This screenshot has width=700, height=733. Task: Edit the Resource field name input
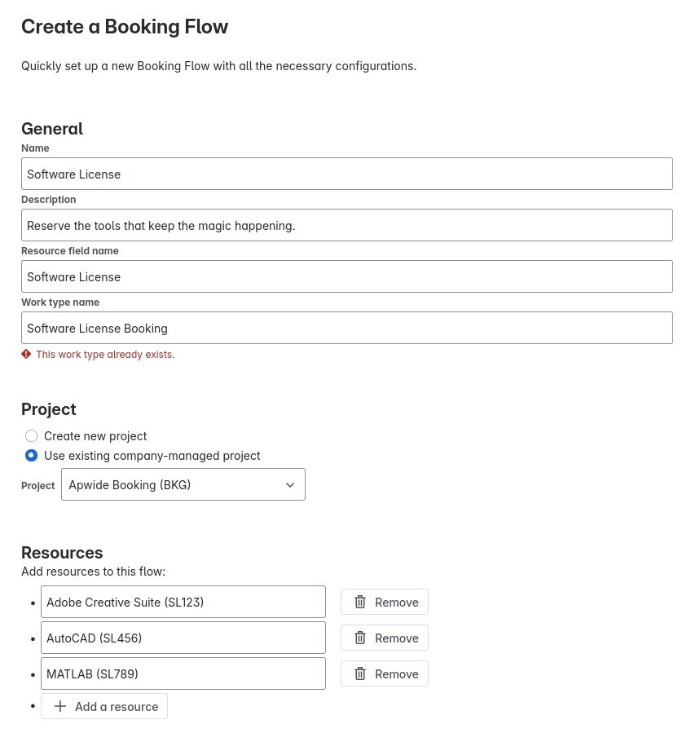coord(347,277)
